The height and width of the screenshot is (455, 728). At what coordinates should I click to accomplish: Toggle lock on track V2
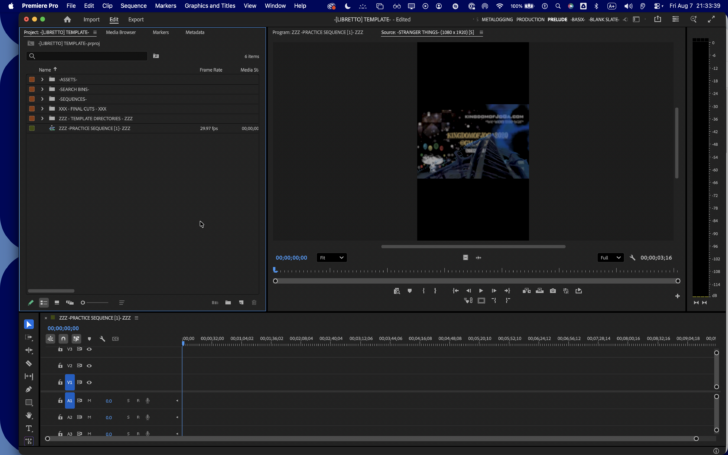pyautogui.click(x=60, y=366)
